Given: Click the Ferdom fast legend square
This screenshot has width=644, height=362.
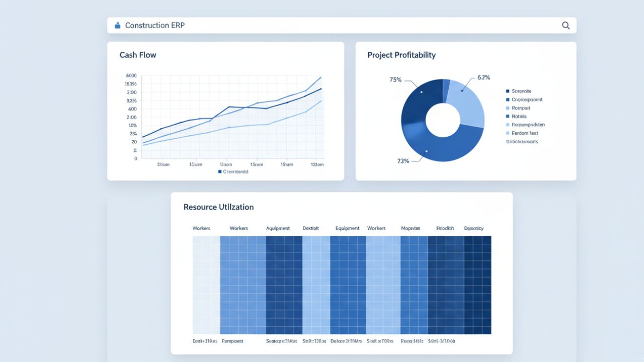Looking at the screenshot, I should [508, 133].
